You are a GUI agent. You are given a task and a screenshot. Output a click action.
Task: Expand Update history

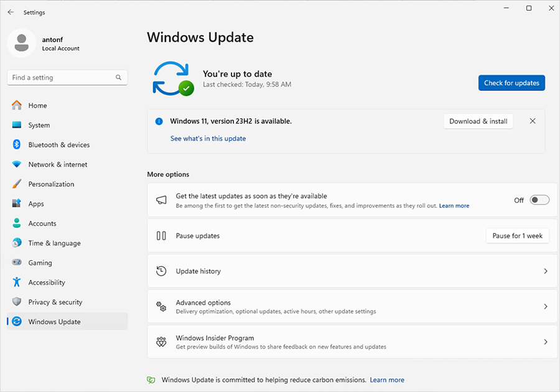[x=546, y=271]
